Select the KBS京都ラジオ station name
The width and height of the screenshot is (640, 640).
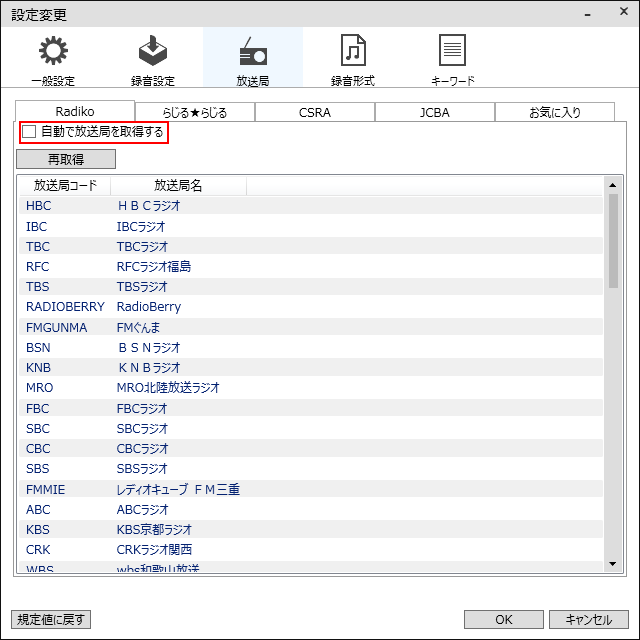(x=154, y=529)
